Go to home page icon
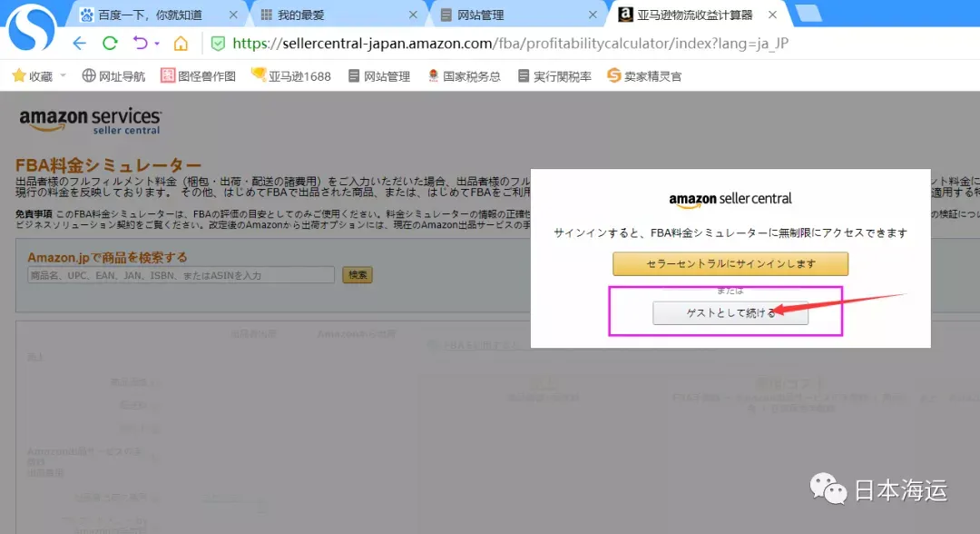 tap(181, 44)
